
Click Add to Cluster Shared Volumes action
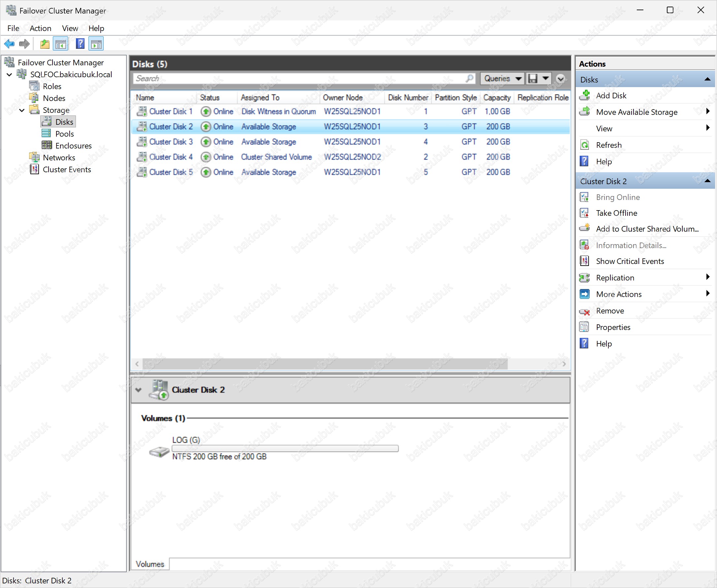pyautogui.click(x=647, y=229)
